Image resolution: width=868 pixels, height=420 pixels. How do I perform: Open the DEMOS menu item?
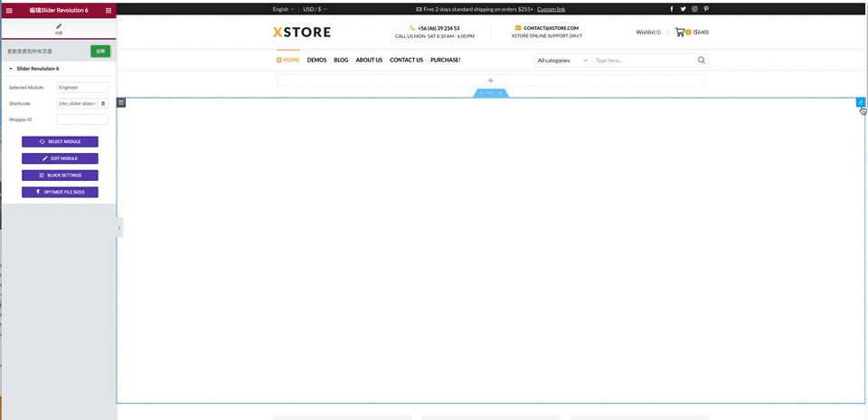point(316,60)
